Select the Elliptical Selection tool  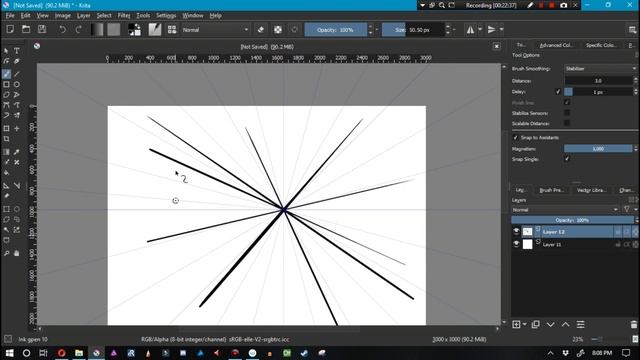[x=17, y=209]
